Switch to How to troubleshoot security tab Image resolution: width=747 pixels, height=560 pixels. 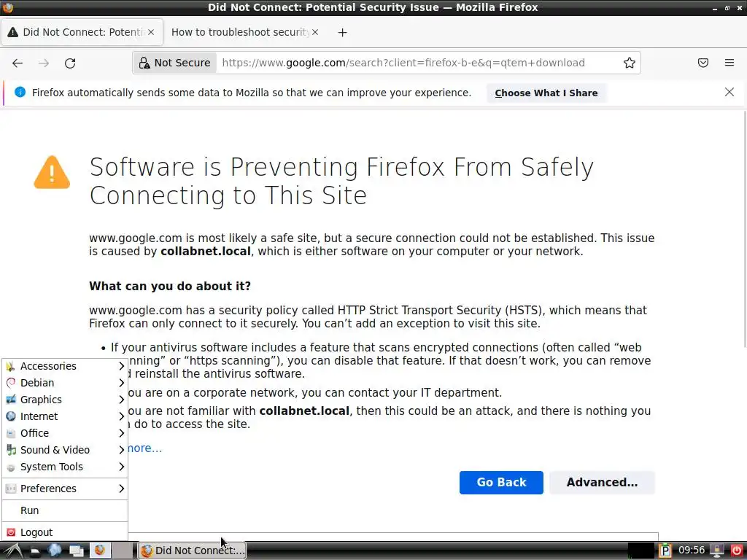pos(244,32)
